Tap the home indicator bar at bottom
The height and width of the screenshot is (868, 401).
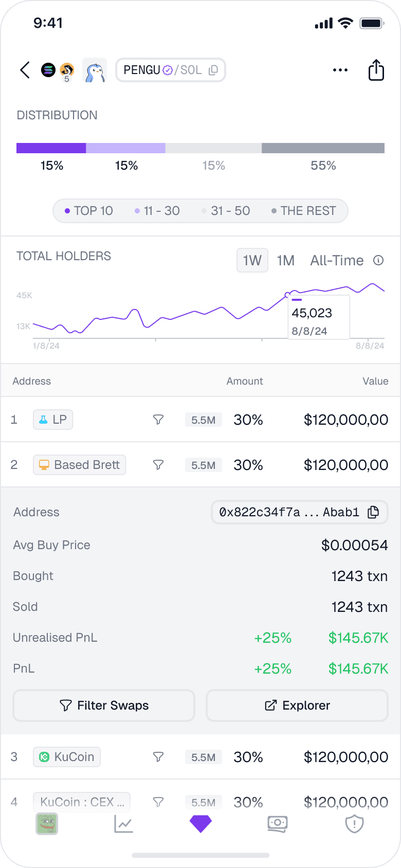click(200, 856)
